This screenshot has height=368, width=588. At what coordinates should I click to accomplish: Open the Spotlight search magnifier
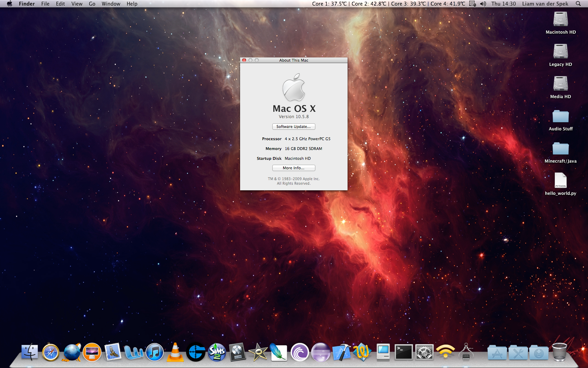578,4
